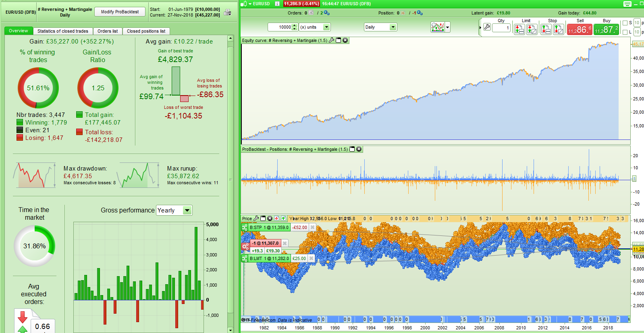Open position settings gear icon

(x=420, y=13)
